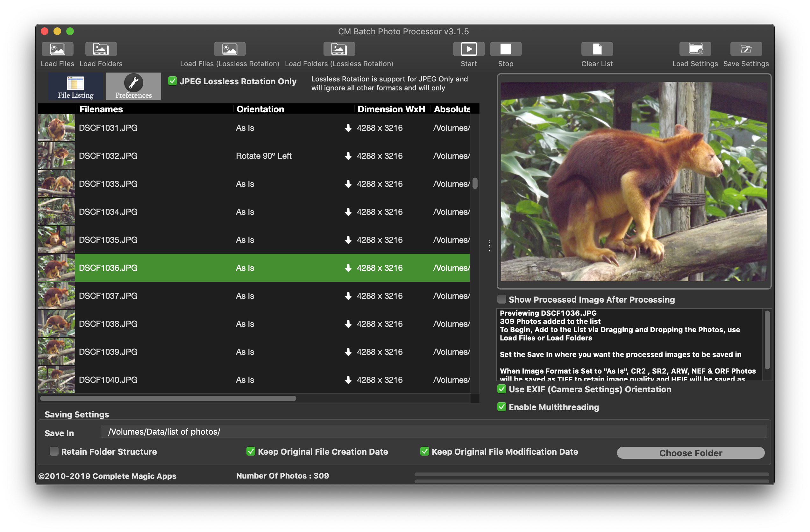The width and height of the screenshot is (810, 532).
Task: Click the Load Folders toolbar icon
Action: click(x=101, y=49)
